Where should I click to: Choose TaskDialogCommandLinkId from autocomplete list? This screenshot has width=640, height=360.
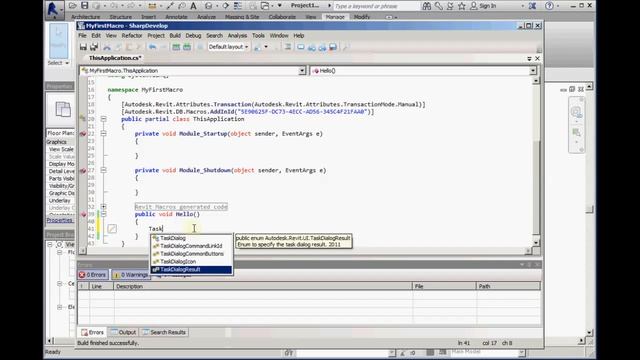pos(191,246)
